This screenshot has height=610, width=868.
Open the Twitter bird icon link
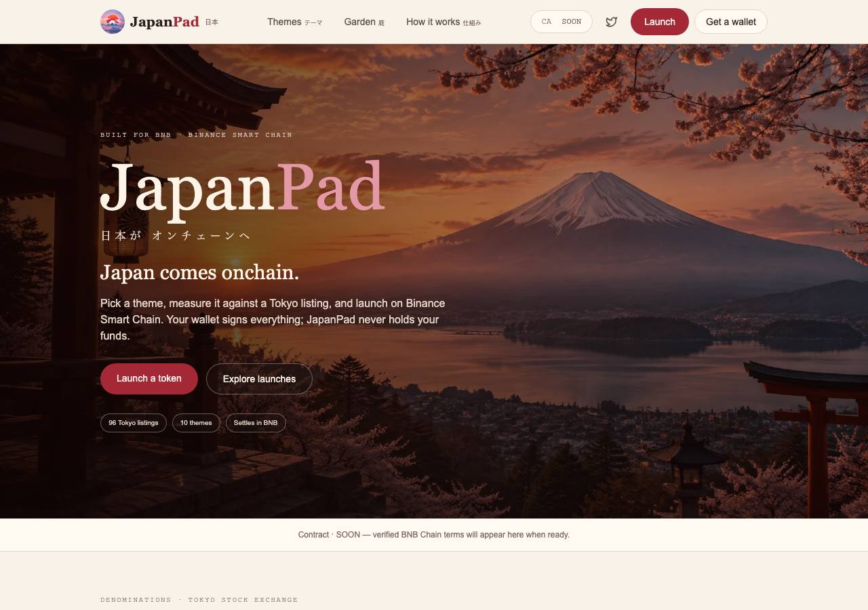click(612, 22)
